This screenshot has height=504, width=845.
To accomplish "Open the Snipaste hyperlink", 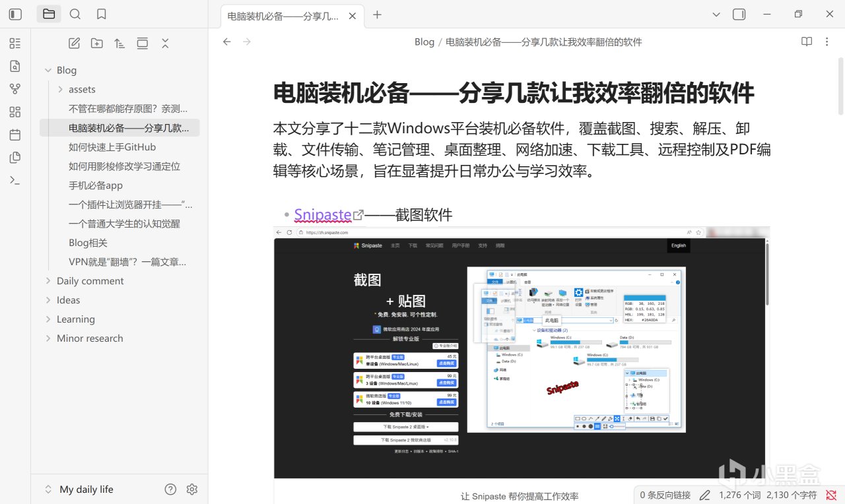I will 323,214.
